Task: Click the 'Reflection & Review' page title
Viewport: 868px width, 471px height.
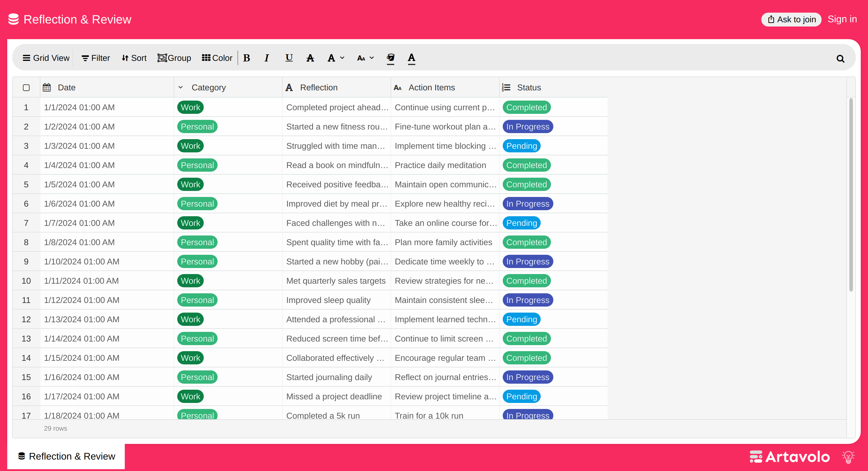Action: point(77,20)
